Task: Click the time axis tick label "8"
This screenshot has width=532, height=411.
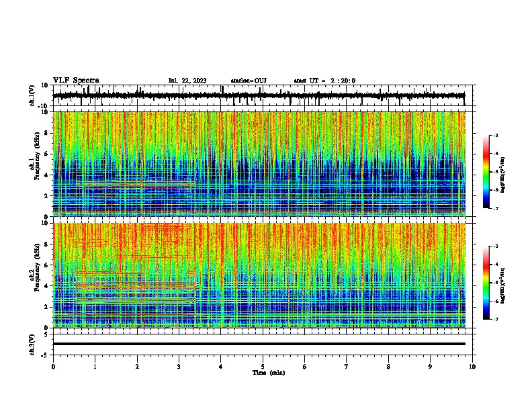Action: click(388, 367)
